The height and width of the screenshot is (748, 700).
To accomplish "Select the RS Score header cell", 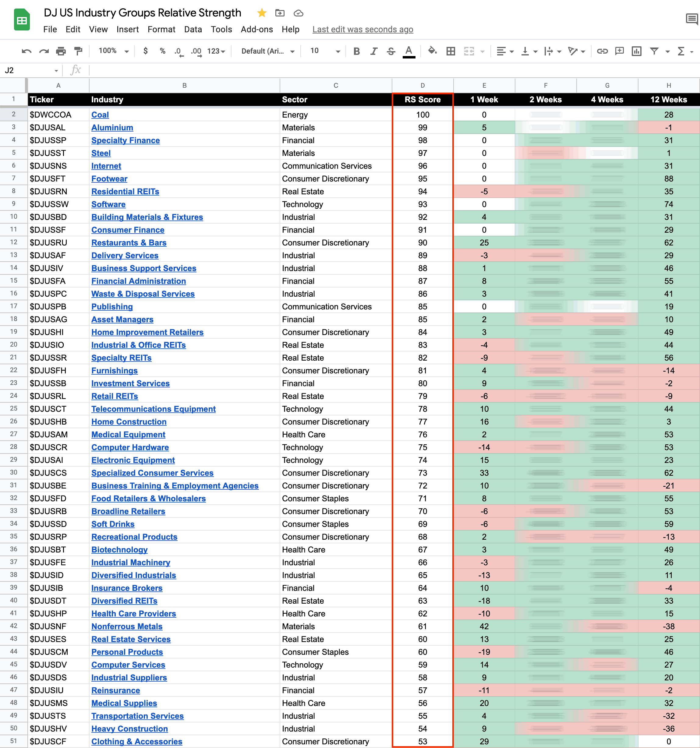I will 422,100.
